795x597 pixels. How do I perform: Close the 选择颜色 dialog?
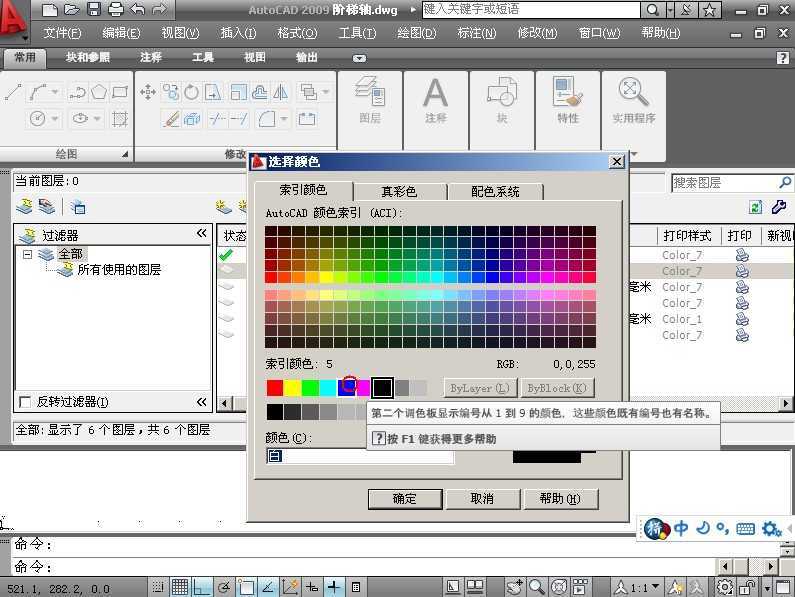click(616, 162)
